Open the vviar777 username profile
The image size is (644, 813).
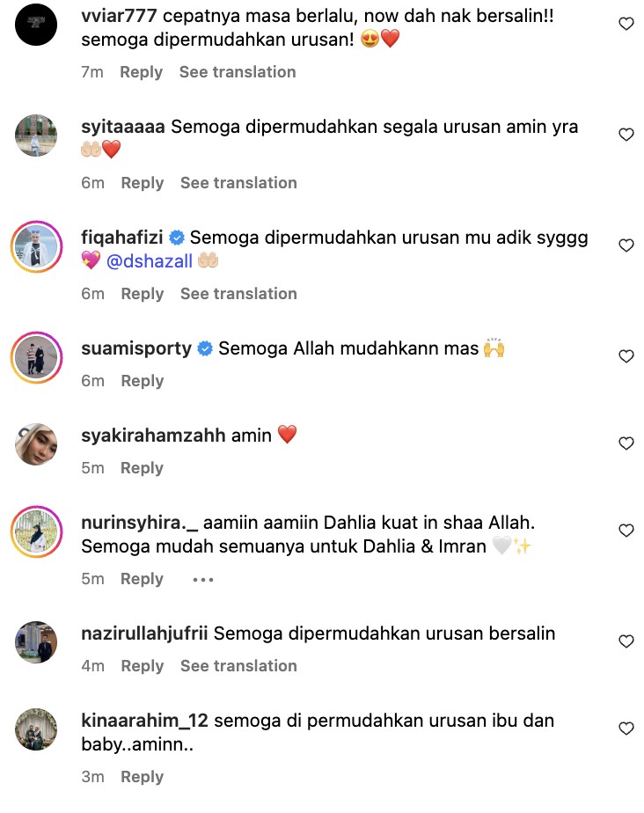(120, 16)
